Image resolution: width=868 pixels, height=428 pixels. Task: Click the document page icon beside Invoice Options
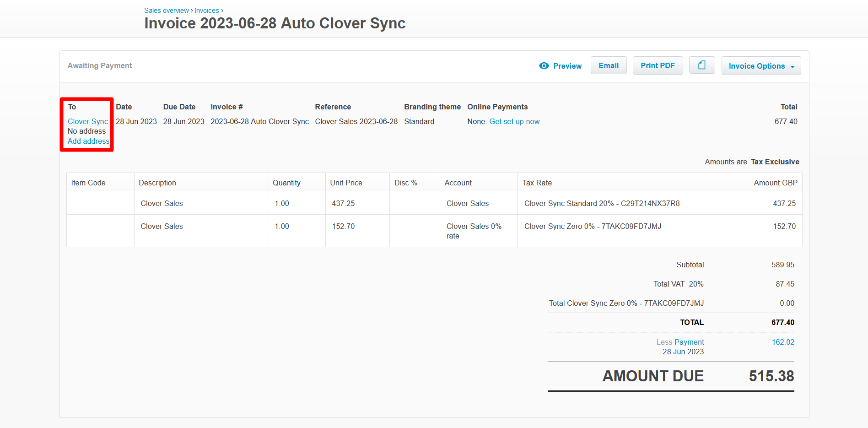pos(702,65)
